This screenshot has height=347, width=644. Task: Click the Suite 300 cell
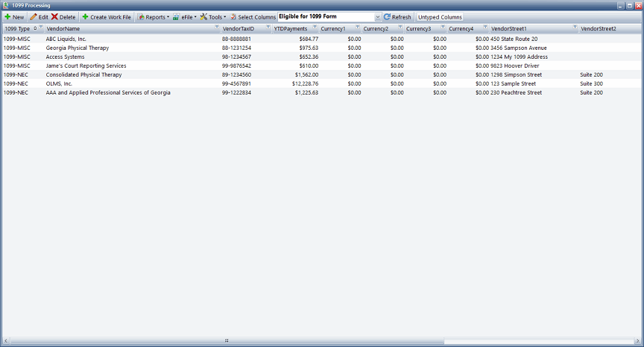[x=591, y=83]
